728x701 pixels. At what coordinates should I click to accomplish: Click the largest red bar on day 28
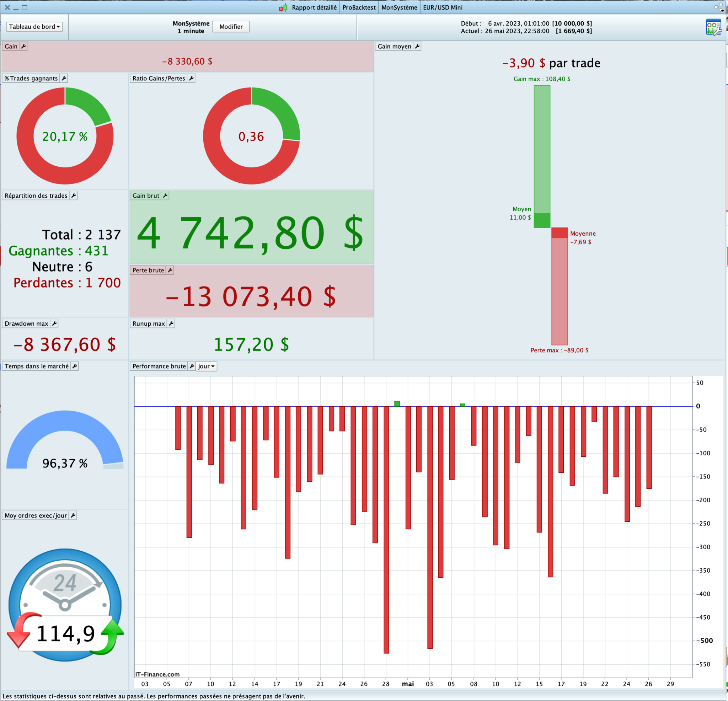point(386,528)
